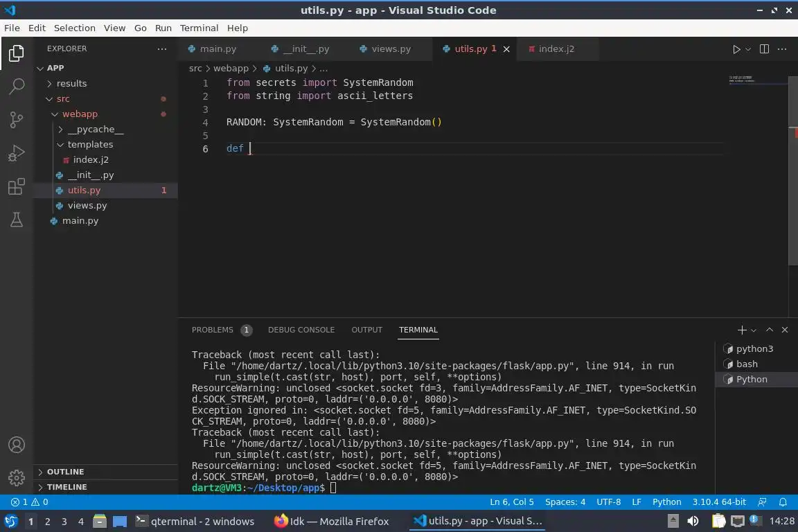Open the Extensions view
The height and width of the screenshot is (532, 798).
point(17,186)
